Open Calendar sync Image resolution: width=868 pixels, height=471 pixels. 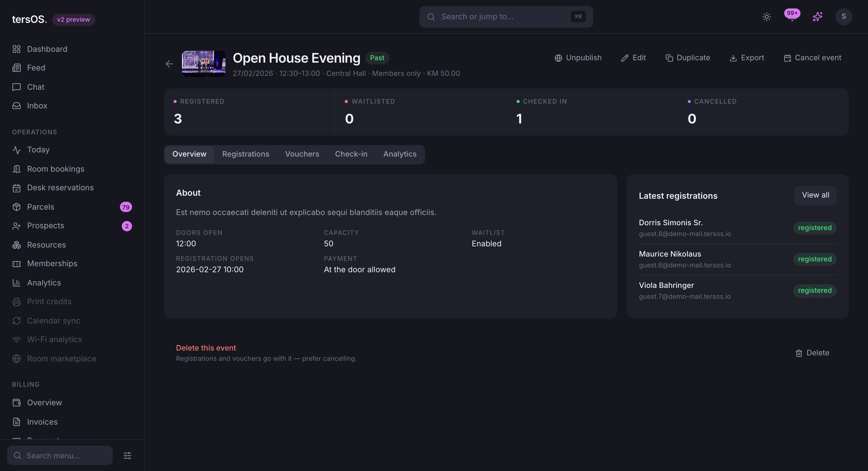pos(72,321)
